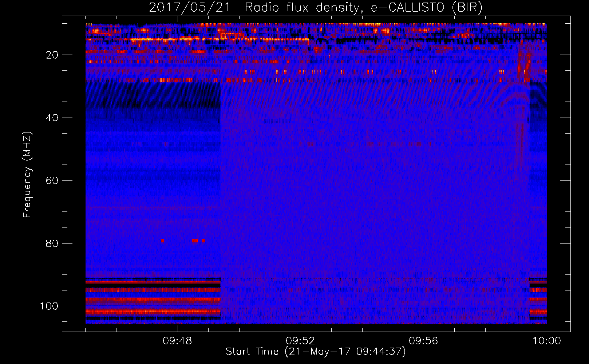The width and height of the screenshot is (589, 364).
Task: Click the 09:48 time tick label
Action: tap(177, 341)
